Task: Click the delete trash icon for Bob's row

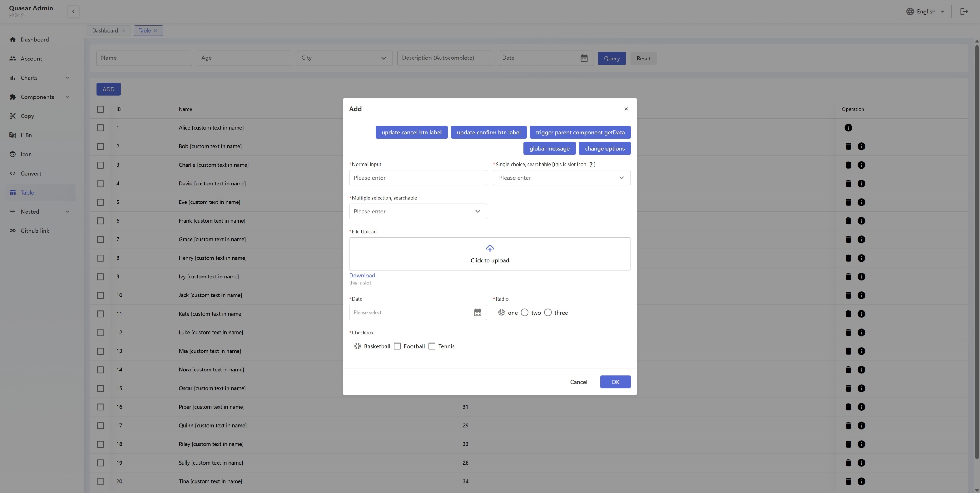Action: pos(848,146)
